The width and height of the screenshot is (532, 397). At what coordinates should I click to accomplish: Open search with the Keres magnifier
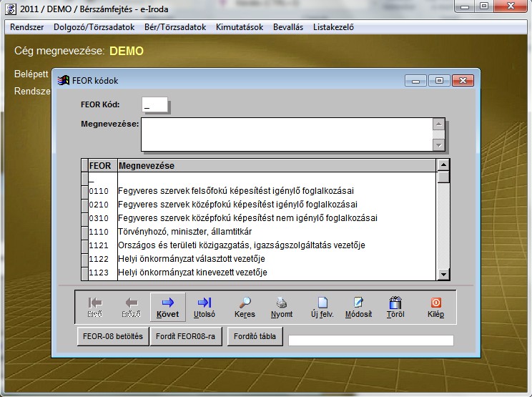click(245, 306)
